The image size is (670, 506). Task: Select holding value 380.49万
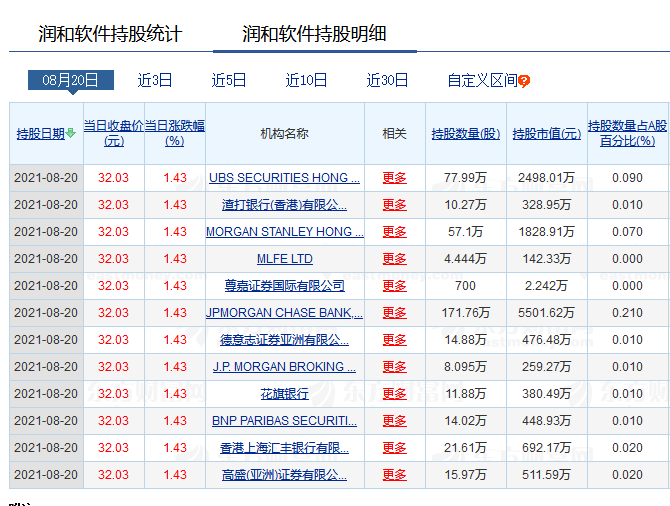tap(547, 394)
